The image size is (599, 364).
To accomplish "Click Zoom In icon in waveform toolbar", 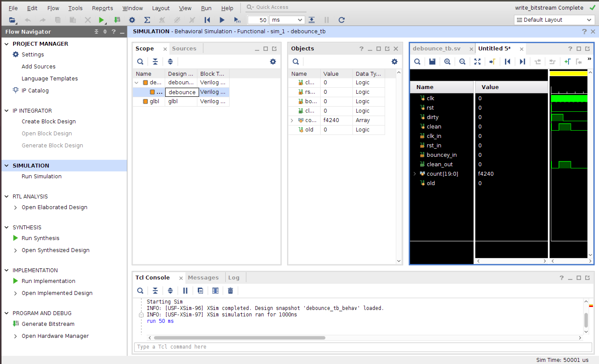I will pos(447,62).
